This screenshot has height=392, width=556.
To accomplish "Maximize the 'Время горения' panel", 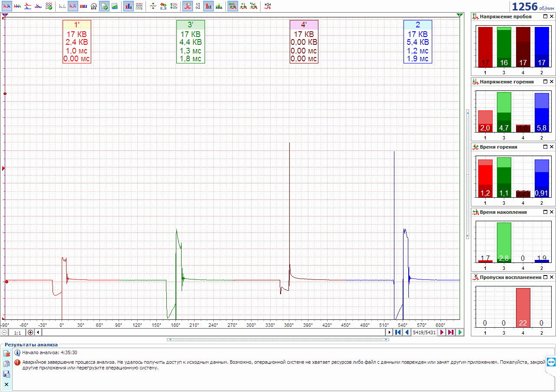I will [545, 146].
